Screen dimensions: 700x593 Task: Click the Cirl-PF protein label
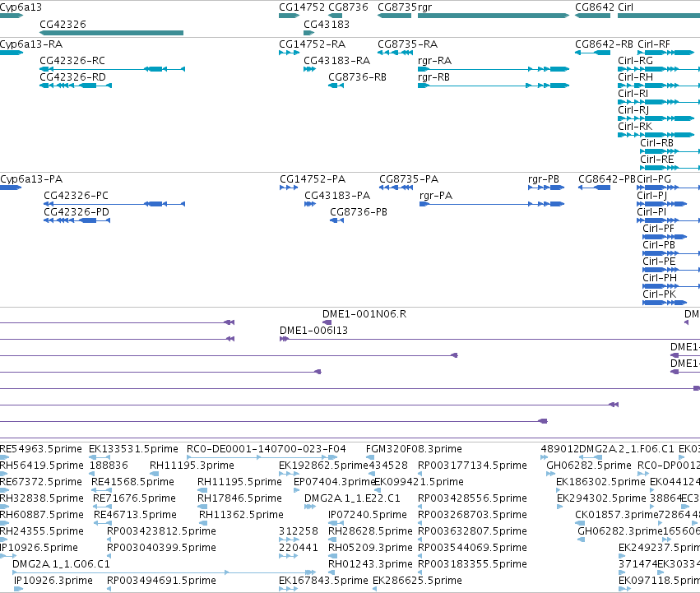(659, 229)
